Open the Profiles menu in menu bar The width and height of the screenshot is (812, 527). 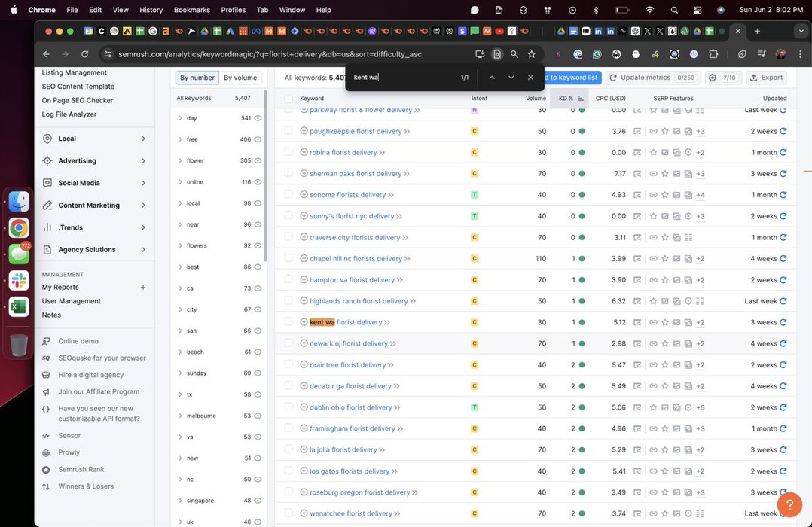(x=233, y=10)
